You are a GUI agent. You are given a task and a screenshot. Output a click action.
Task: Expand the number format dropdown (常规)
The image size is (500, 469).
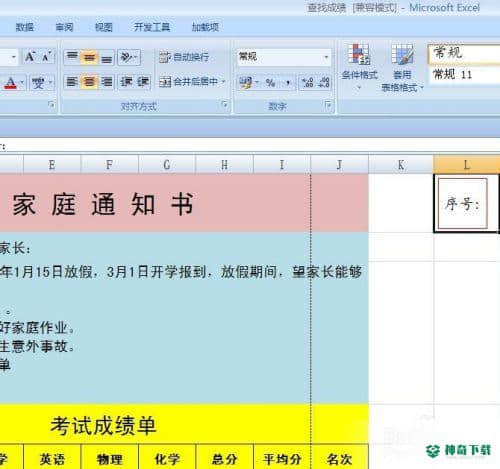pos(326,57)
